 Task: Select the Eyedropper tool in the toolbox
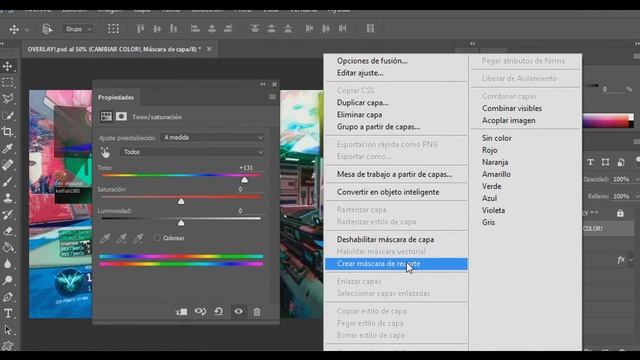8,148
